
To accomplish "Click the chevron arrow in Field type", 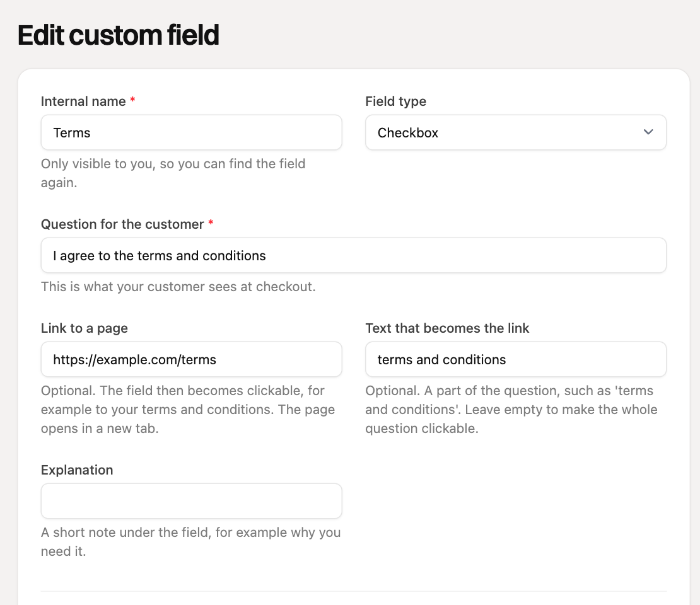I will 648,132.
